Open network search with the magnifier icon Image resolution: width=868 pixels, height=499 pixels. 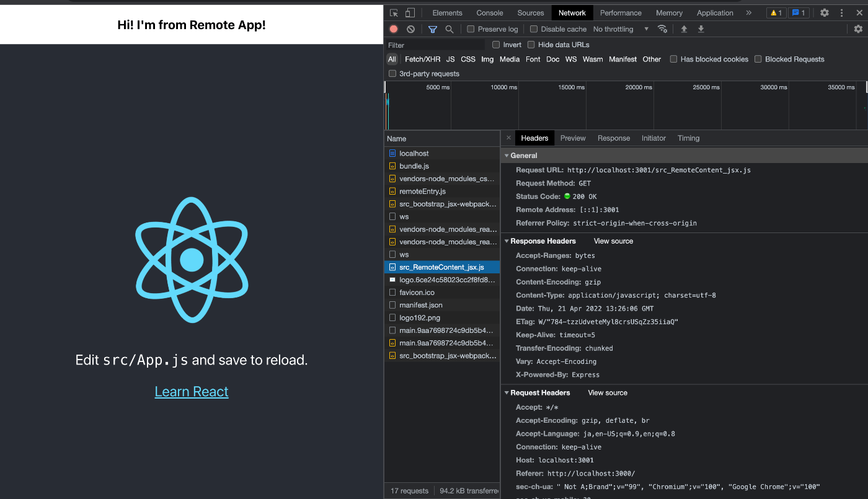(x=449, y=29)
